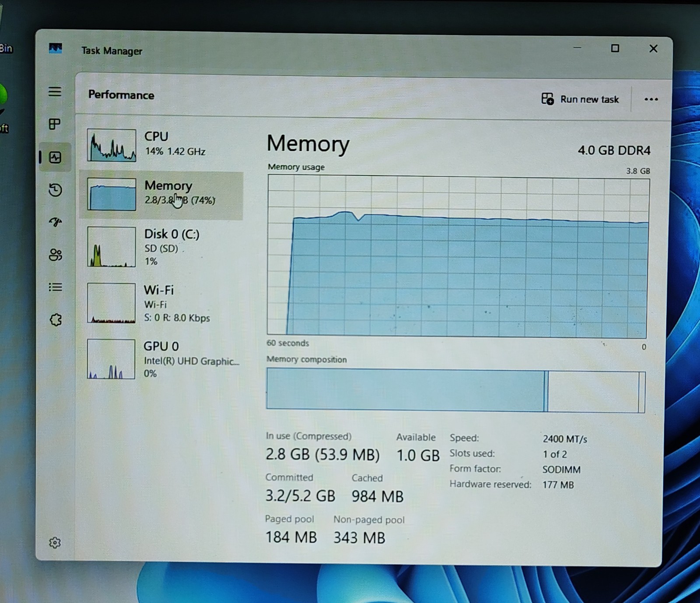The image size is (700, 603).
Task: Click the 4.0 GB DDR4 label
Action: (614, 150)
